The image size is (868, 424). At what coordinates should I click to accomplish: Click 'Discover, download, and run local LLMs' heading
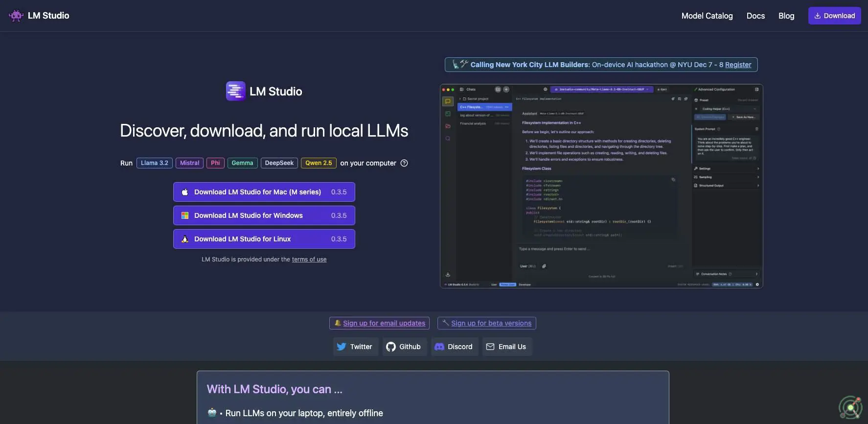(264, 131)
